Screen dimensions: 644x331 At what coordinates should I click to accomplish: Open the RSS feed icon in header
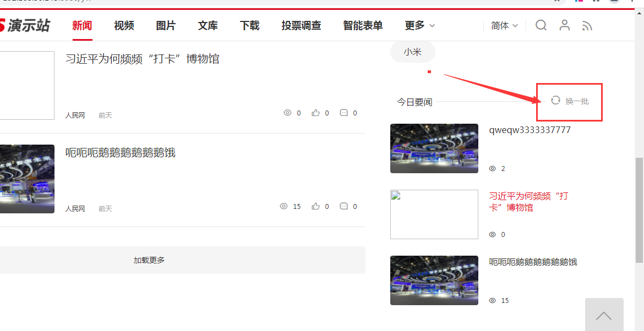point(587,26)
